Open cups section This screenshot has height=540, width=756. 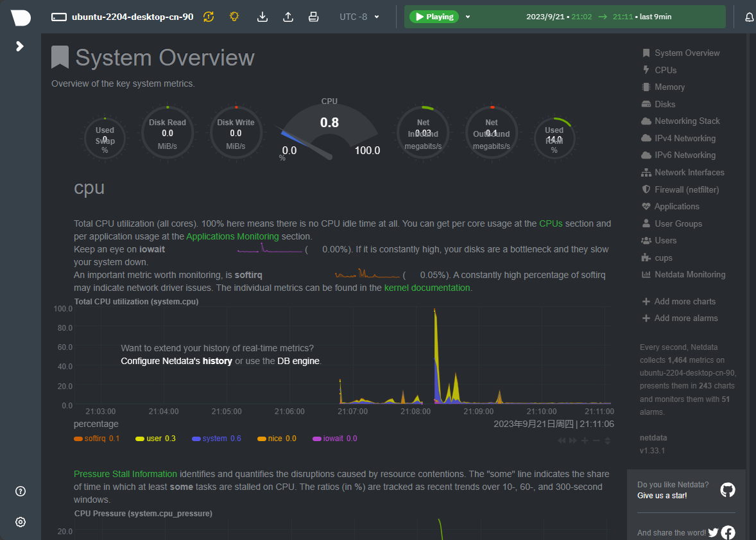(657, 257)
